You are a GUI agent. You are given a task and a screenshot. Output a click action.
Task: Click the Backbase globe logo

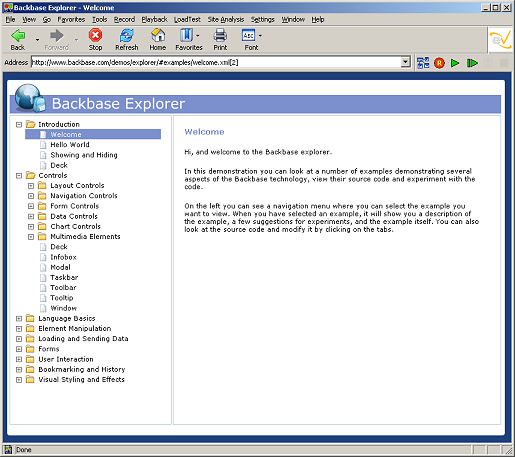[x=29, y=98]
